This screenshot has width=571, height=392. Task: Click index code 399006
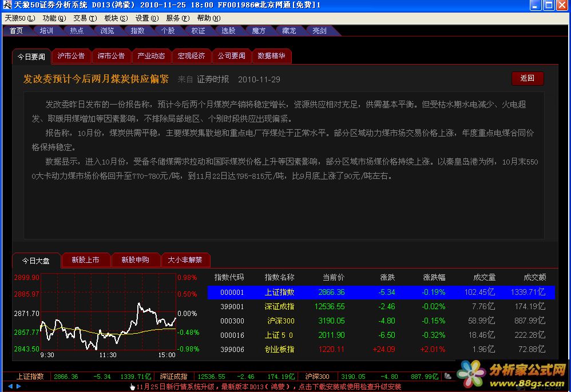[x=232, y=350]
